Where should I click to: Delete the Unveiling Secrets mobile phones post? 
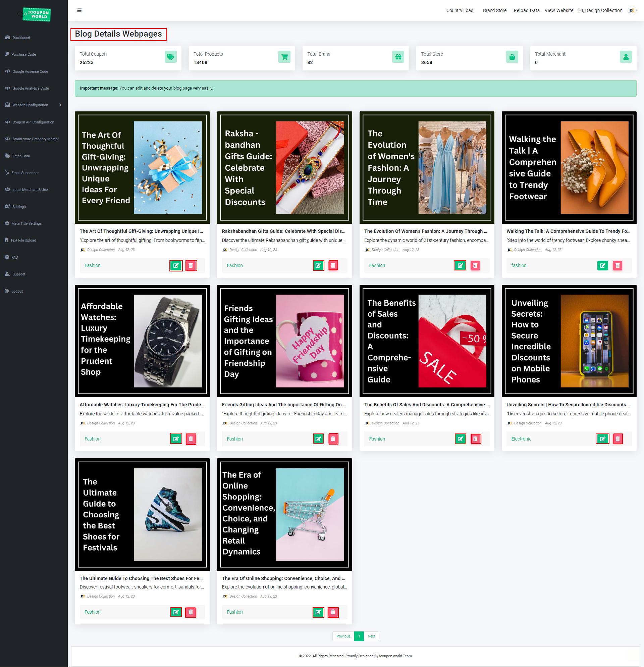[x=618, y=439]
